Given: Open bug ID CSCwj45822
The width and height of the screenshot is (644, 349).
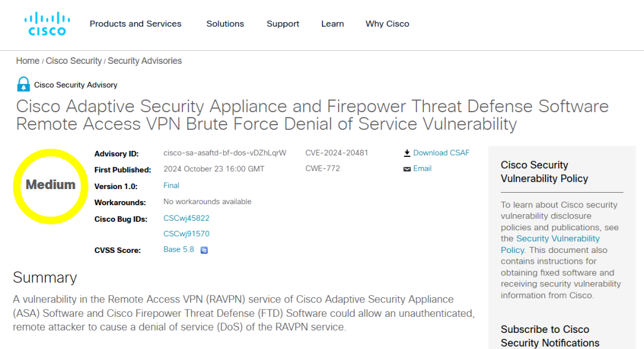Looking at the screenshot, I should click(187, 218).
